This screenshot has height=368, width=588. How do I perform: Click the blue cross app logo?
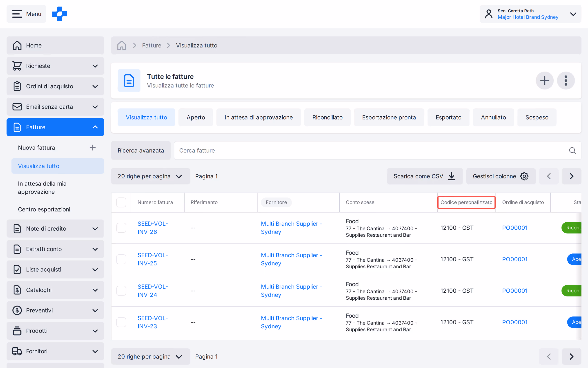pyautogui.click(x=59, y=14)
